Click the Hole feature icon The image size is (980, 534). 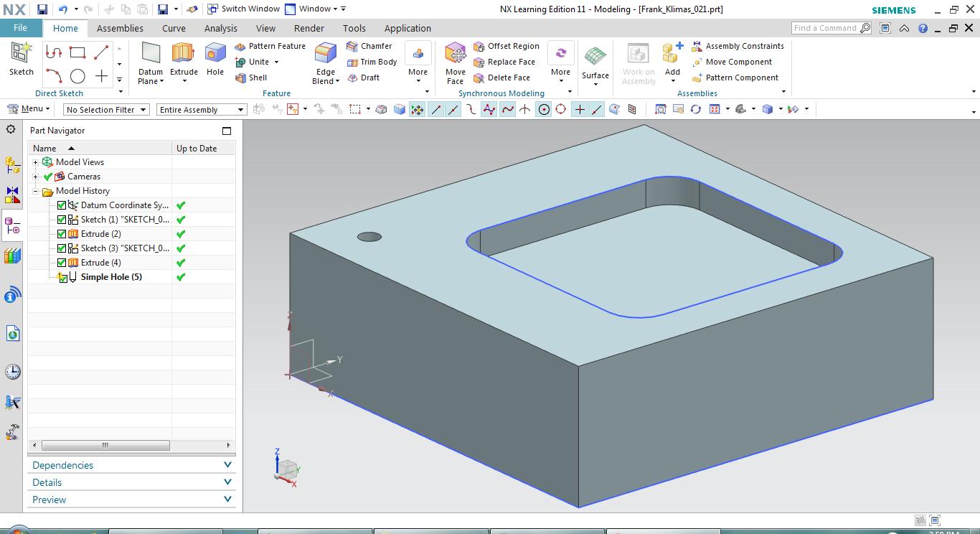pyautogui.click(x=215, y=55)
